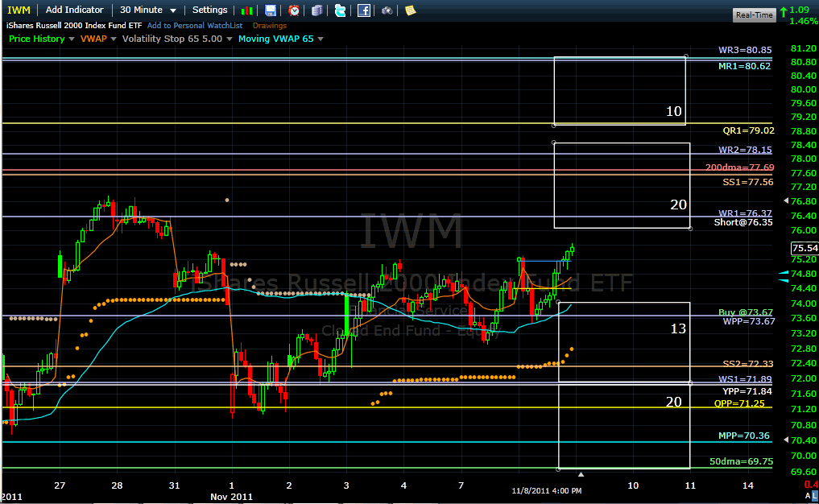Click the QPP=71.25 label
819x504 pixels.
click(x=739, y=403)
